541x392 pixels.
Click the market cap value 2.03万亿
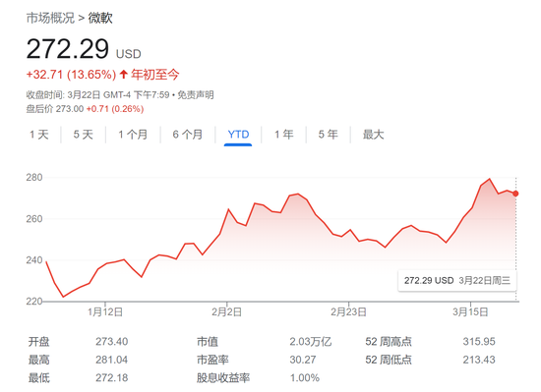coord(311,342)
